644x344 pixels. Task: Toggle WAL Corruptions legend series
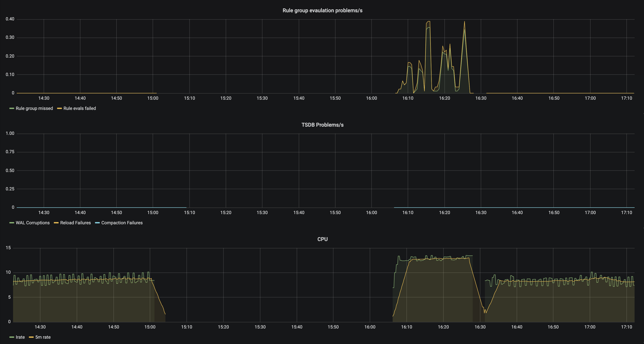coord(32,223)
